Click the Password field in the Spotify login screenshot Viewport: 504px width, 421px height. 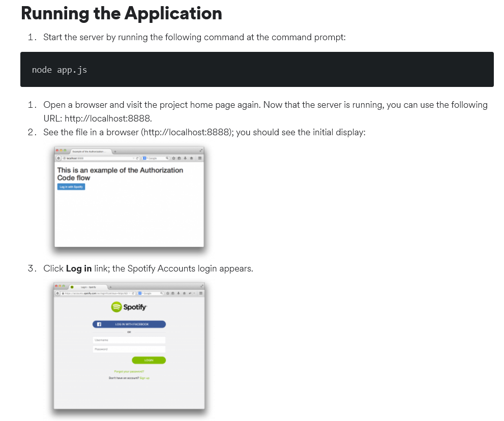tap(129, 349)
